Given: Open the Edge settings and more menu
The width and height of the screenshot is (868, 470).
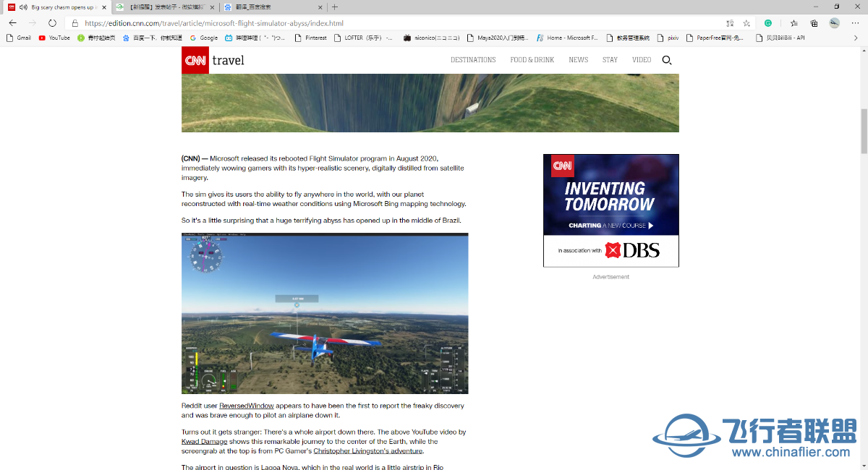Looking at the screenshot, I should [x=856, y=23].
